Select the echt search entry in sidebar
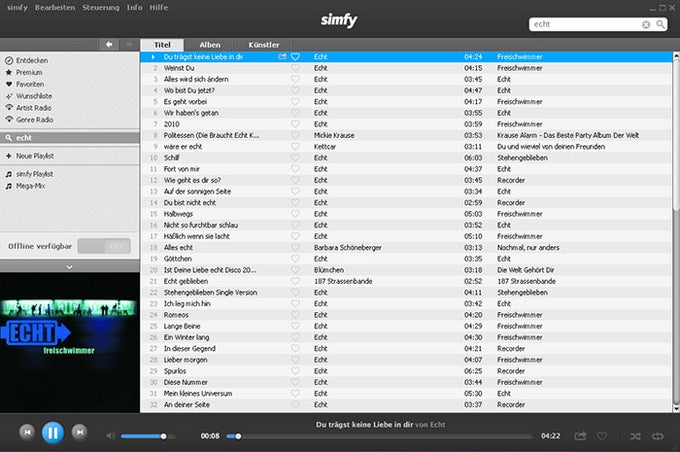 click(x=69, y=138)
